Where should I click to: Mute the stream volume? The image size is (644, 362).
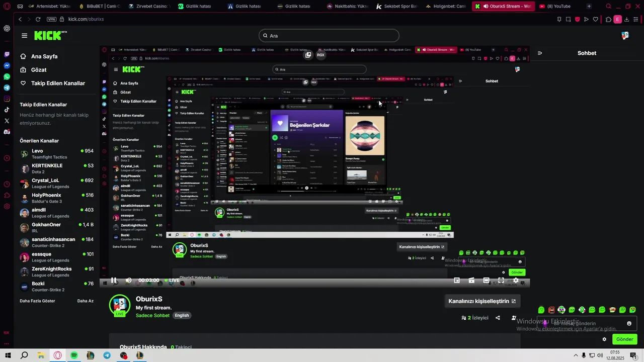point(128,280)
